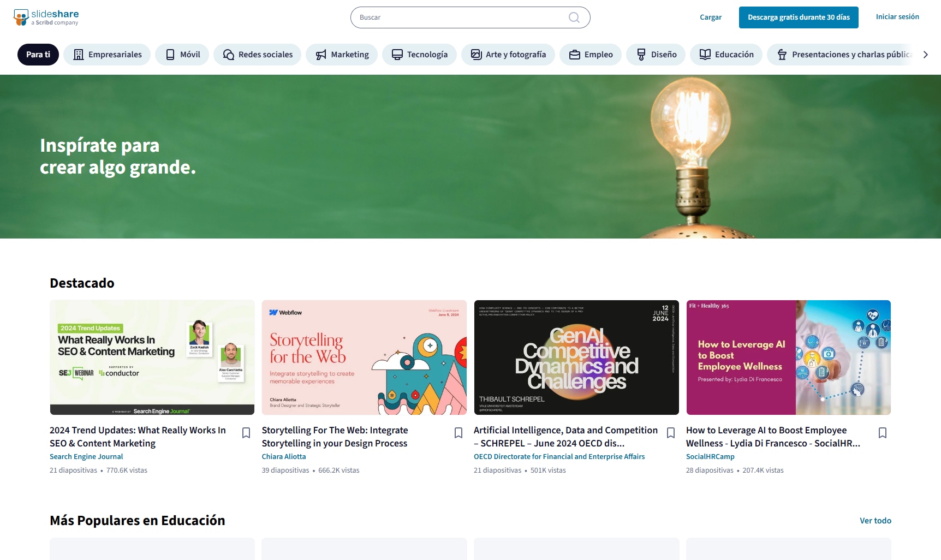Focus the Buscar search field
The width and height of the screenshot is (941, 560).
470,17
